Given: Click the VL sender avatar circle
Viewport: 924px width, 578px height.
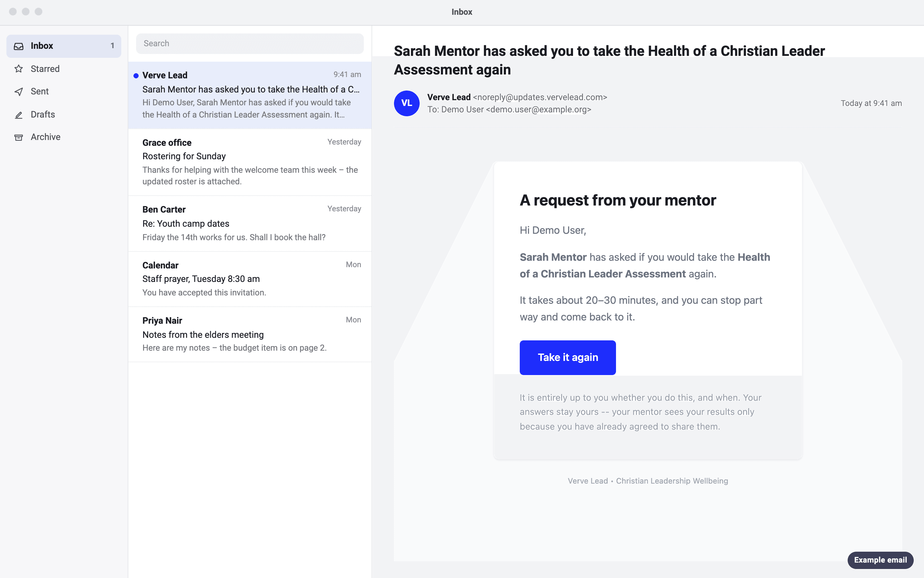Looking at the screenshot, I should coord(406,103).
